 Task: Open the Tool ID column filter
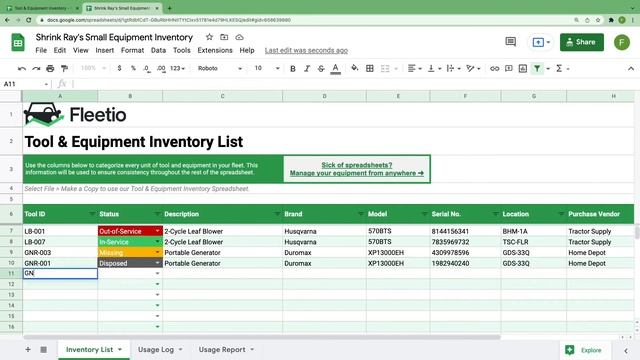click(x=92, y=214)
